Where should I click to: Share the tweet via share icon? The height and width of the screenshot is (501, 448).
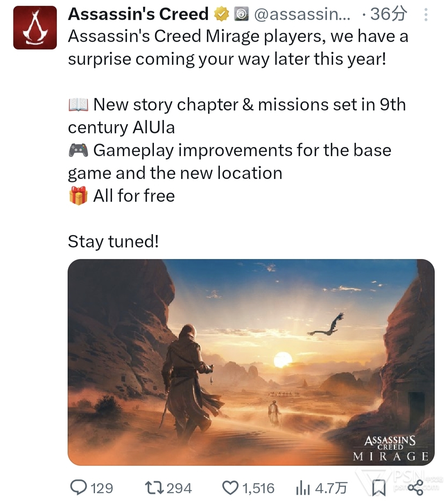pyautogui.click(x=415, y=487)
